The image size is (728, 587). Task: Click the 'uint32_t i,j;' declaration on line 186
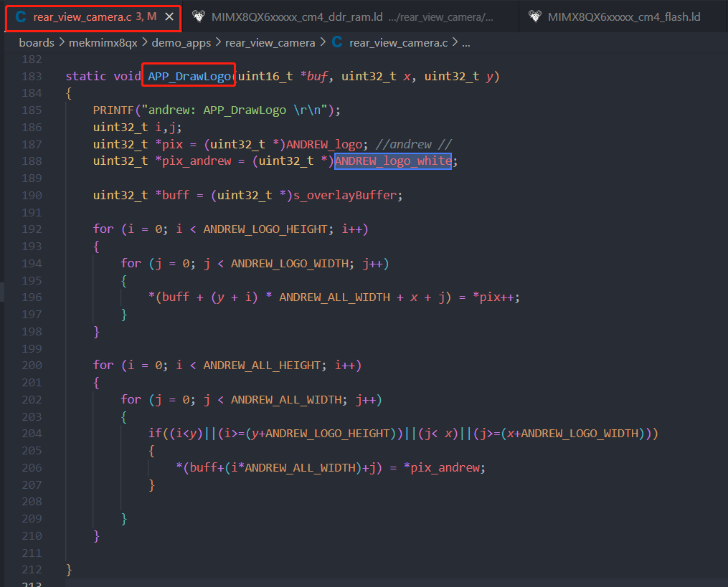(x=138, y=127)
